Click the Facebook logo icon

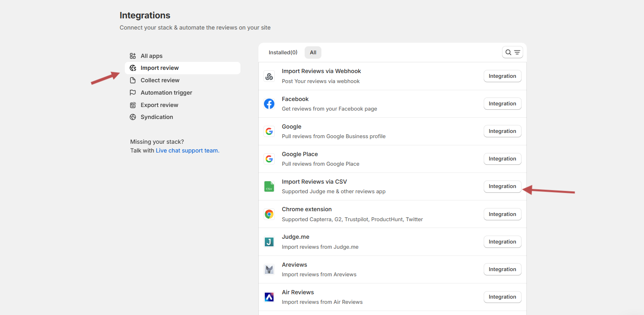coord(269,104)
